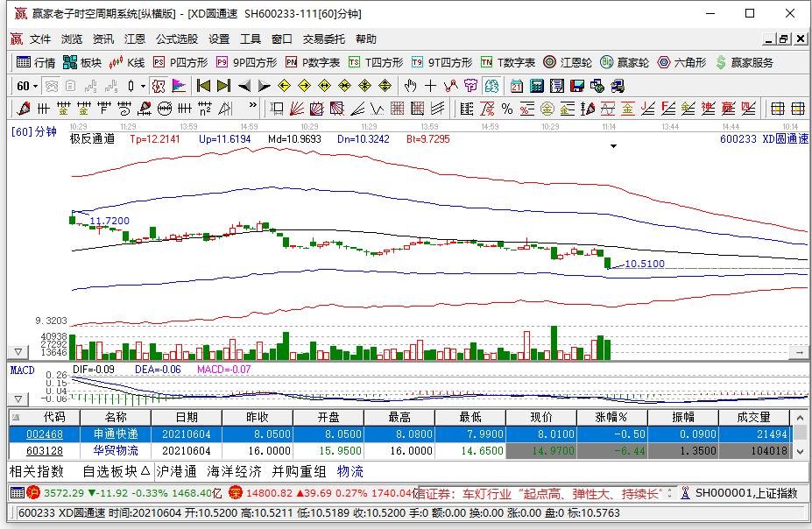Viewport: 812px width, 529px height.
Task: Switch to 并购重组 sector tab
Action: [299, 471]
